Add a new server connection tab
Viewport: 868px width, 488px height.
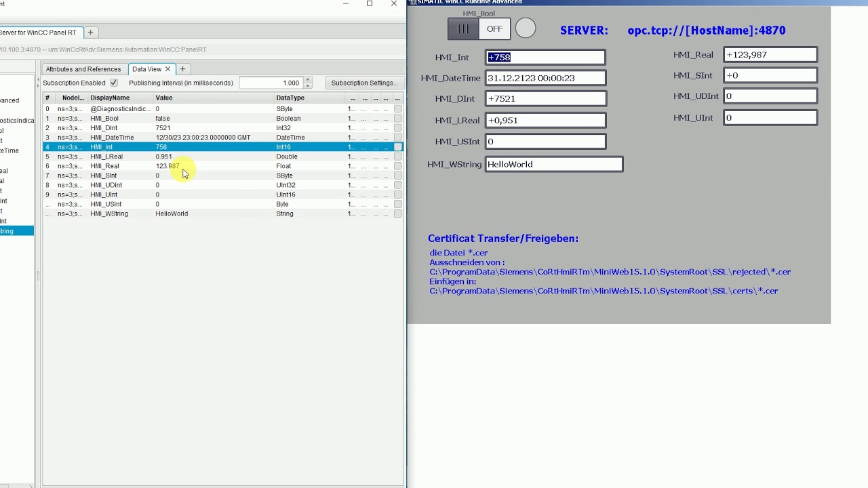point(90,33)
